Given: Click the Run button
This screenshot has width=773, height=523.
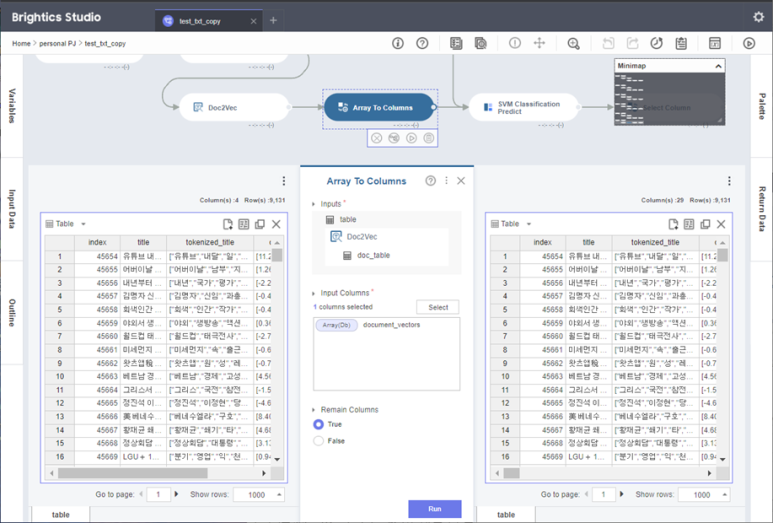Looking at the screenshot, I should point(435,509).
